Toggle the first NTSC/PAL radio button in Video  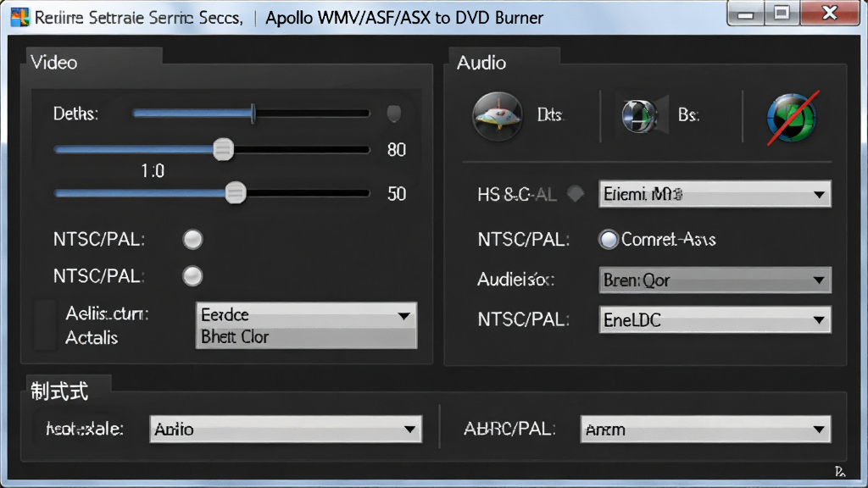coord(192,240)
